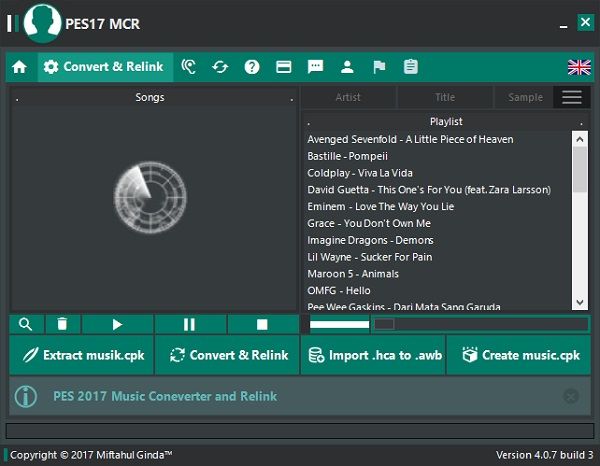Image resolution: width=600 pixels, height=466 pixels.
Task: Open the chat message bubble icon
Action: coord(315,67)
